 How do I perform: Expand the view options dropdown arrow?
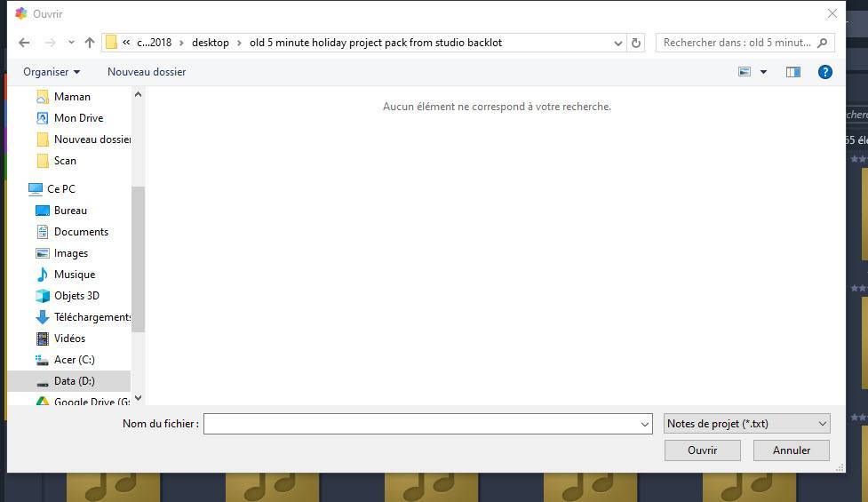click(763, 72)
